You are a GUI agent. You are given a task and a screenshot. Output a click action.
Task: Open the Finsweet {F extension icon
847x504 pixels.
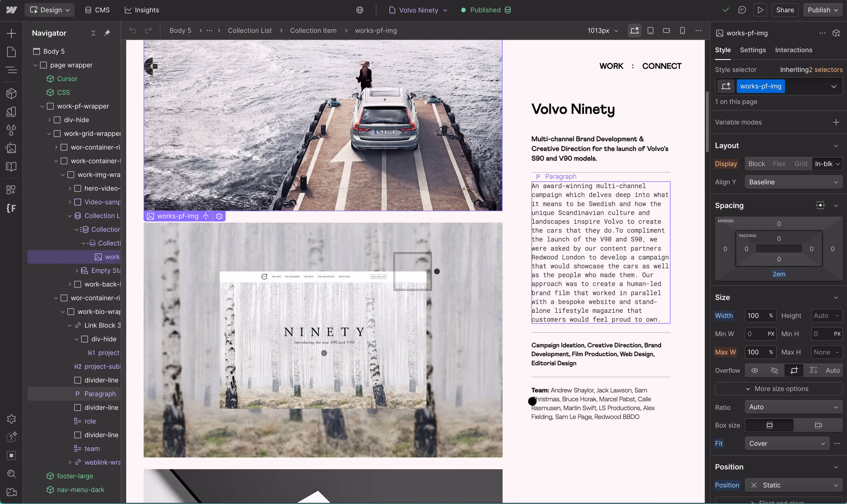[x=11, y=208]
